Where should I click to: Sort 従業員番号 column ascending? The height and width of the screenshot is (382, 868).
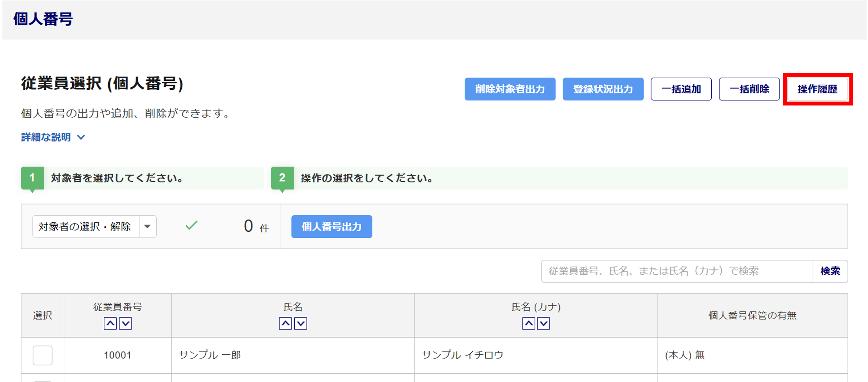click(x=110, y=323)
